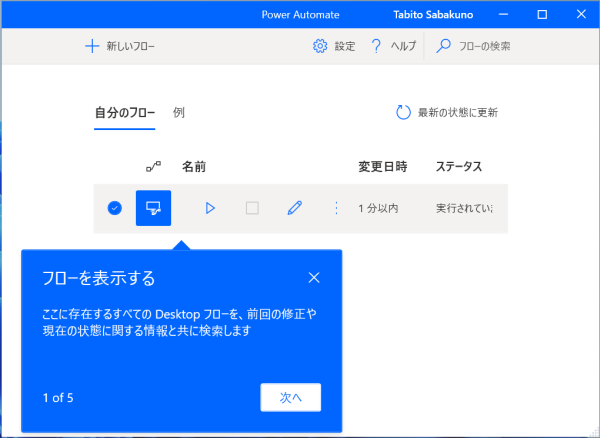This screenshot has height=438, width=600.
Task: Click 次へ to advance the tour
Action: 291,397
